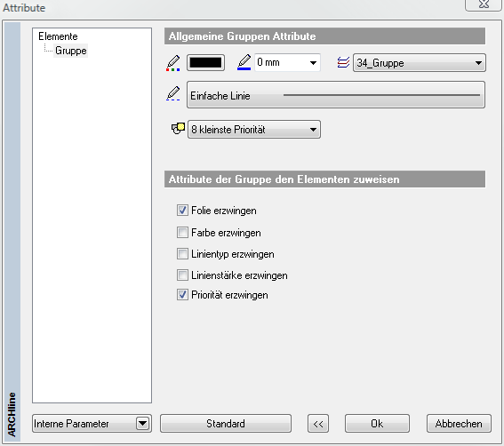The height and width of the screenshot is (446, 504).
Task: Open the 34_Gruppe layer dropdown
Action: (x=420, y=63)
